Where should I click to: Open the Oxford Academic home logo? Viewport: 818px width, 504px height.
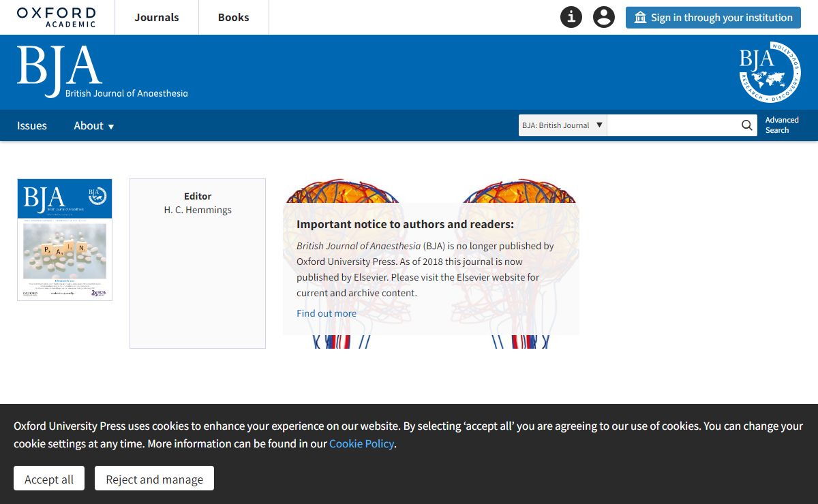click(57, 17)
